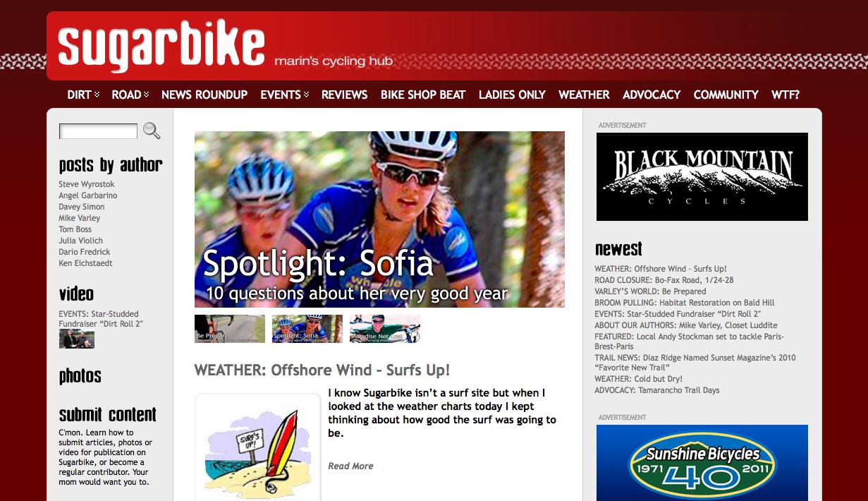Image resolution: width=868 pixels, height=501 pixels.
Task: Open the Sunshine Bicycles 40 ad banner
Action: 702,463
